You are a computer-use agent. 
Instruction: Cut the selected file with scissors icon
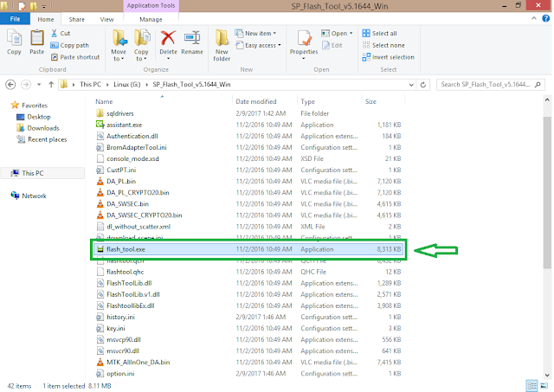[61, 33]
